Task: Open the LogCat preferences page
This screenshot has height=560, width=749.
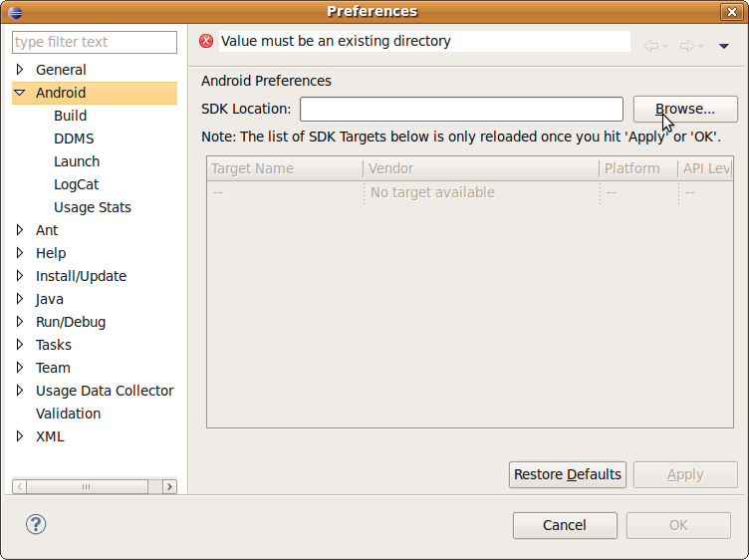Action: click(x=77, y=184)
